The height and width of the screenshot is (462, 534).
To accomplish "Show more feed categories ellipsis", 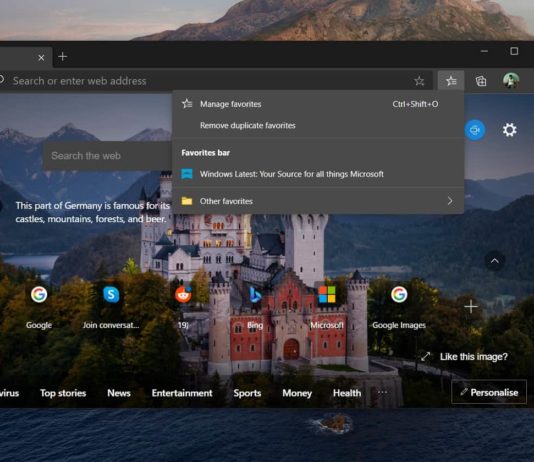I will [x=382, y=392].
